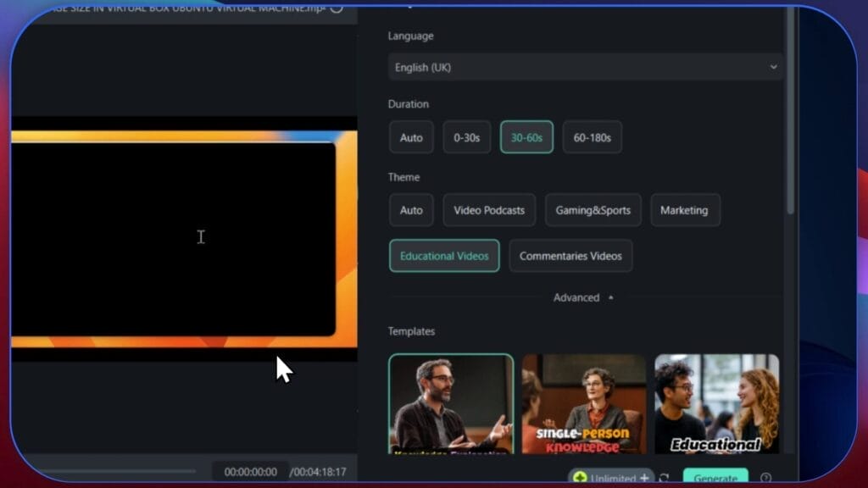Click the Unlimited credits badge
Image resolution: width=868 pixels, height=488 pixels.
[610, 477]
